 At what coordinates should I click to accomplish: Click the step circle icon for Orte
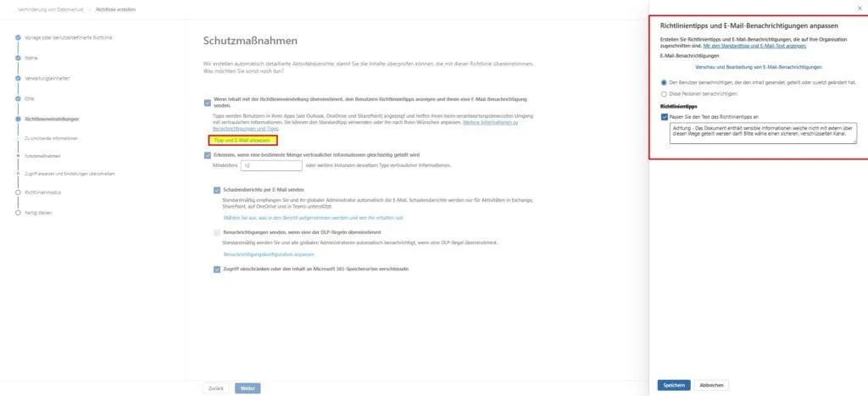coord(17,99)
